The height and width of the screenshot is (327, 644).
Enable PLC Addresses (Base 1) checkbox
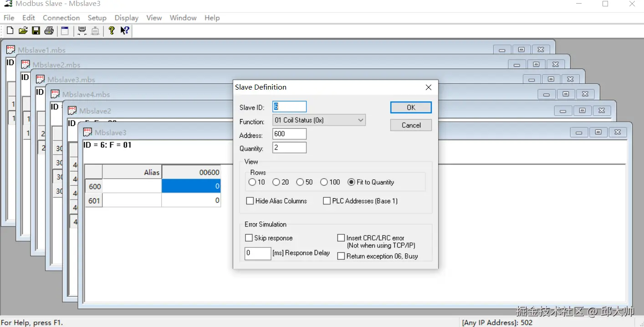click(x=327, y=201)
